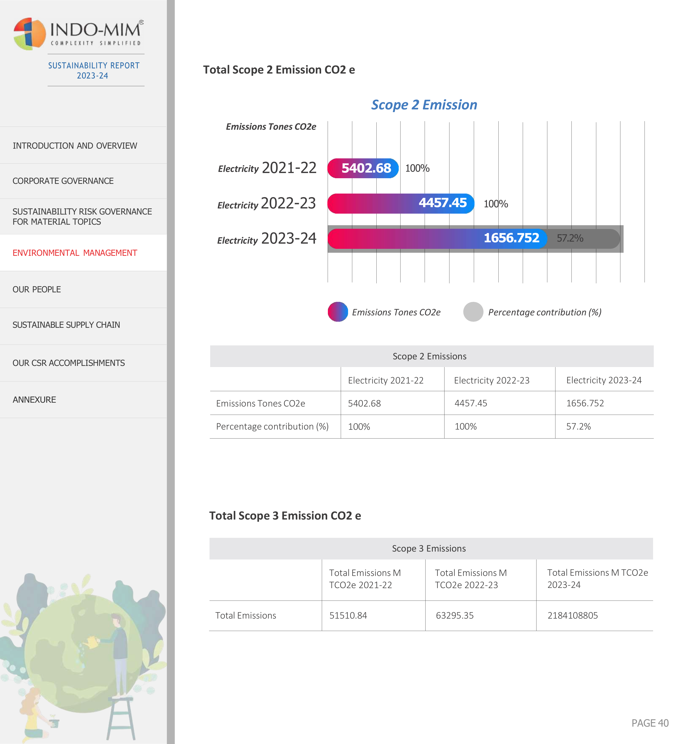
Task: Click table cell 57.2%
Action: coord(578,427)
